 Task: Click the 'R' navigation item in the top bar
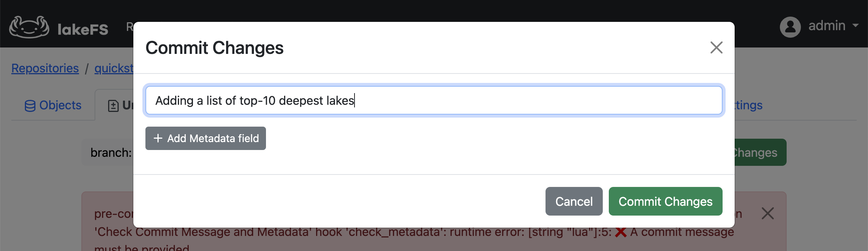(x=130, y=26)
